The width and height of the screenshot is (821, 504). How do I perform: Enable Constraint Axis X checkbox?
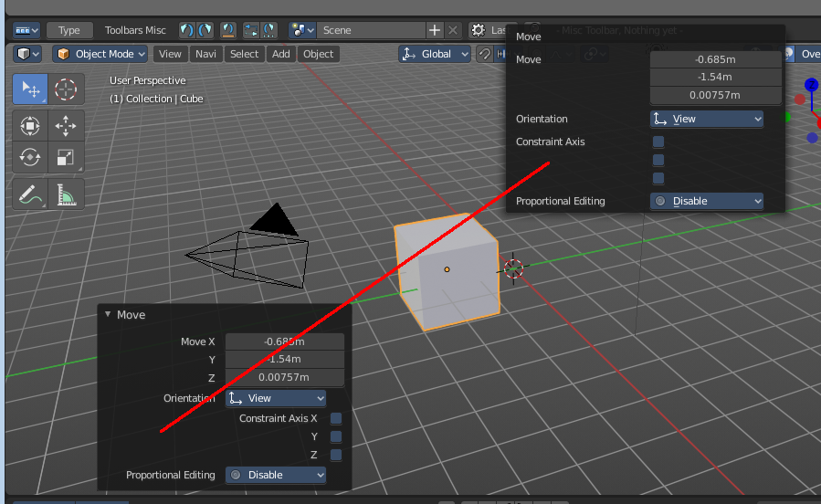click(336, 418)
